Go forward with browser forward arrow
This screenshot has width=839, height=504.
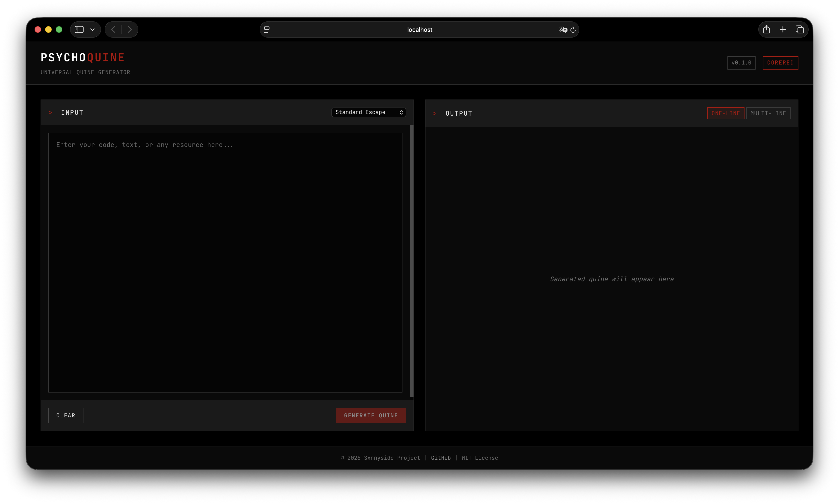(130, 29)
